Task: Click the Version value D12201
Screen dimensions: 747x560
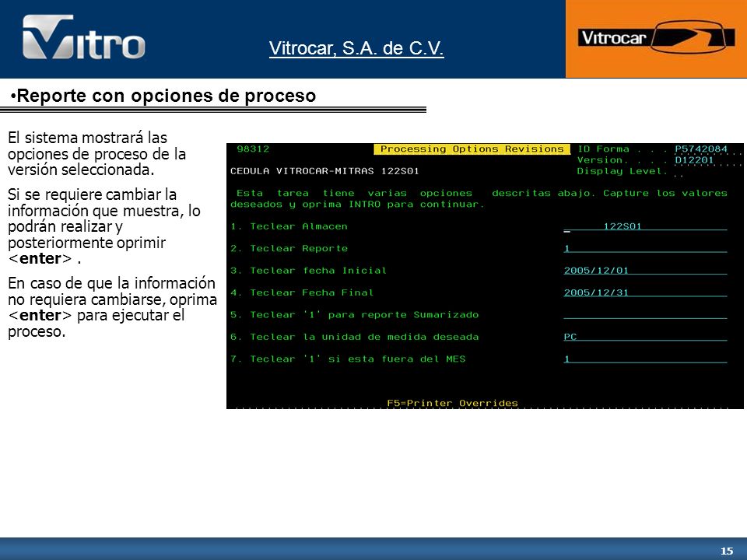Action: (x=694, y=160)
